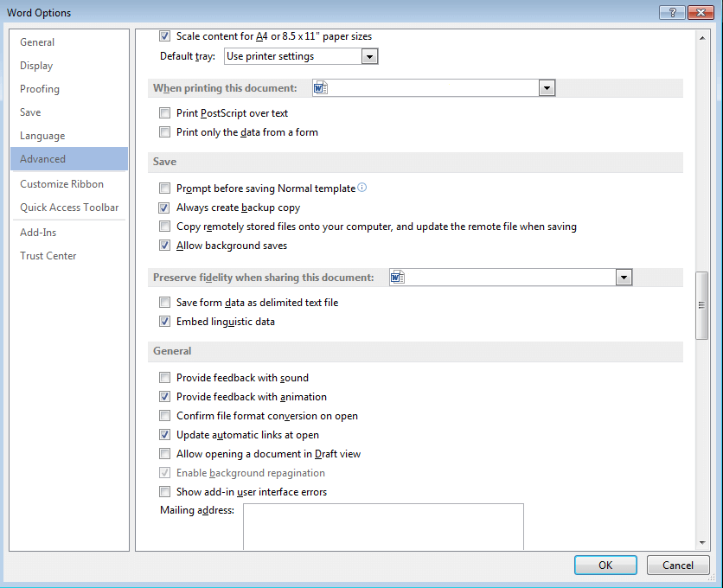The height and width of the screenshot is (588, 723).
Task: Open the Default tray dropdown
Action: coord(370,56)
